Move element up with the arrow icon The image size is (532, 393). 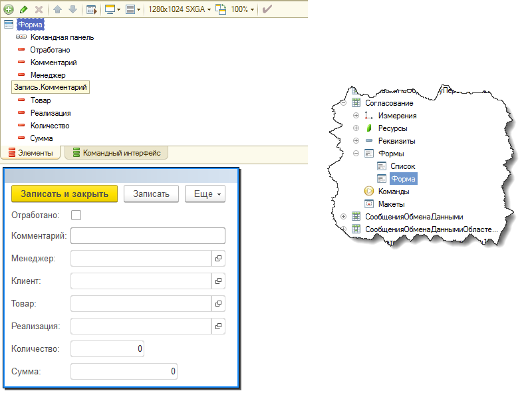pyautogui.click(x=57, y=9)
